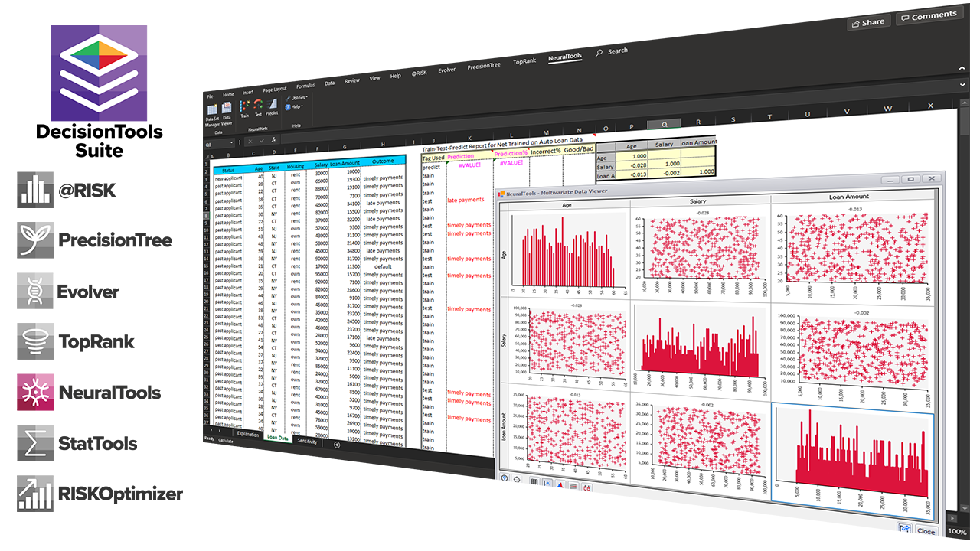Click the export icon beside Close button
The height and width of the screenshot is (551, 980).
coord(904,528)
